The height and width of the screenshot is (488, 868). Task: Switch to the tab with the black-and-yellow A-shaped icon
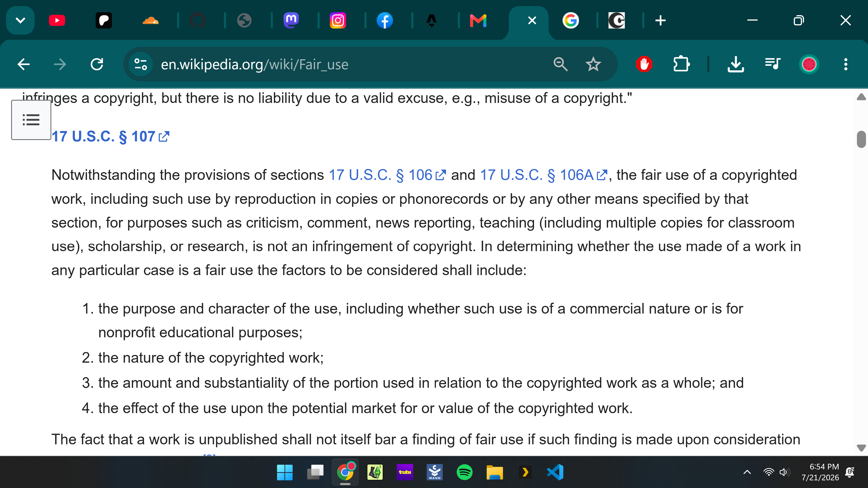pyautogui.click(x=431, y=21)
